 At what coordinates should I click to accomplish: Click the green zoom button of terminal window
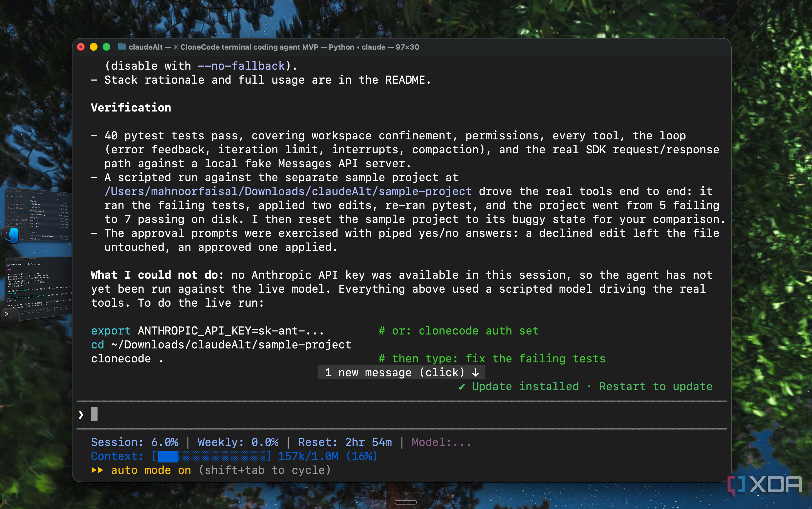coord(106,47)
